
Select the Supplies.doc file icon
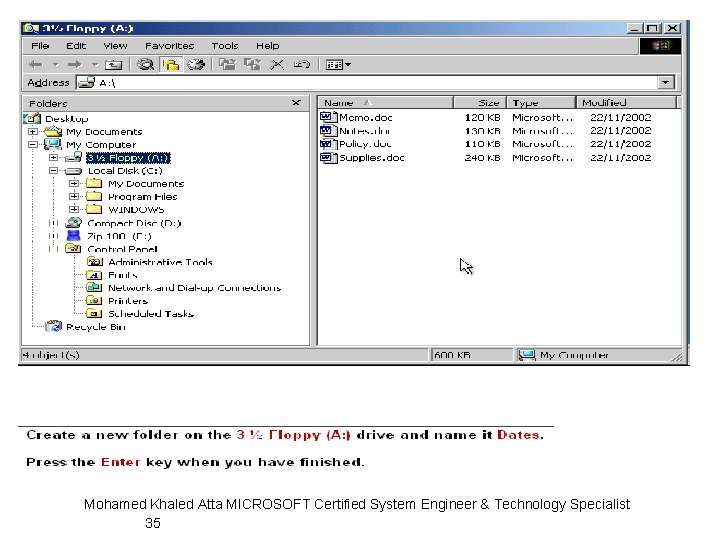(x=328, y=158)
